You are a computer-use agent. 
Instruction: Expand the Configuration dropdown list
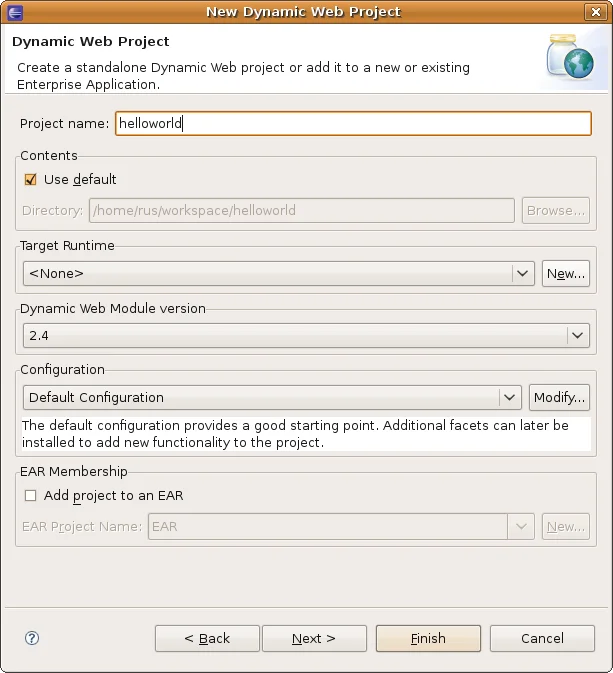click(x=510, y=398)
